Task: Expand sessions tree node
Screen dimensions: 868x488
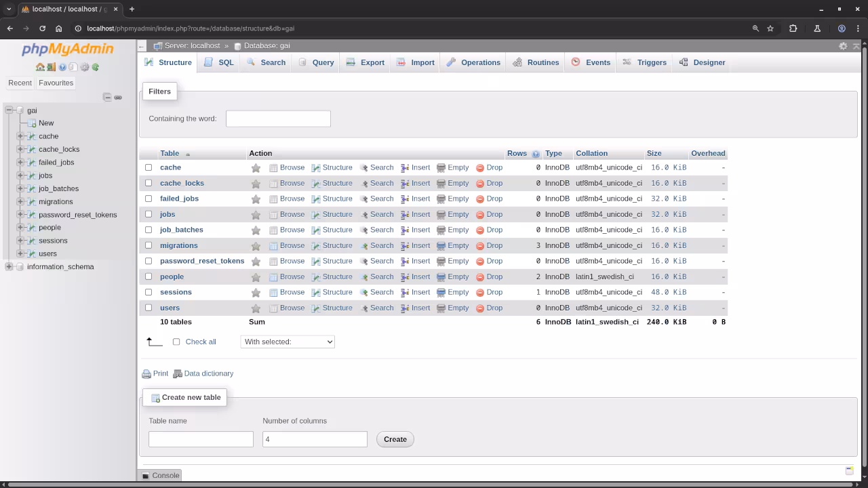Action: tap(20, 241)
